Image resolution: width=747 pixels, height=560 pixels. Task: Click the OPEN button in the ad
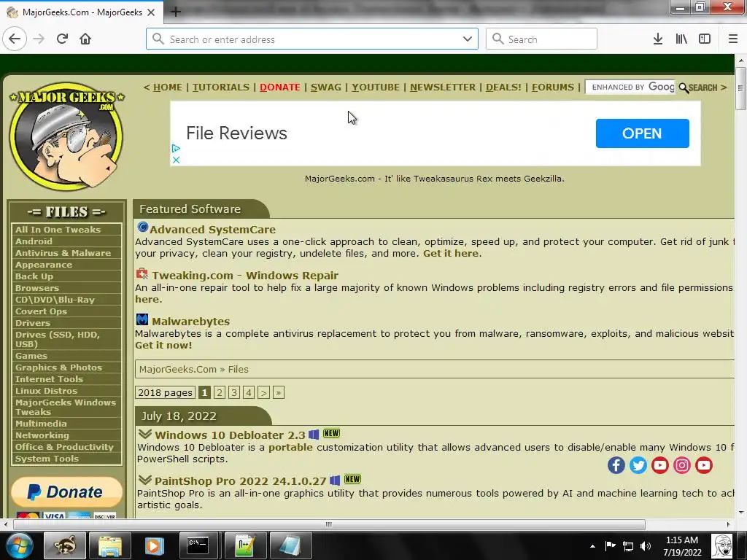click(642, 133)
